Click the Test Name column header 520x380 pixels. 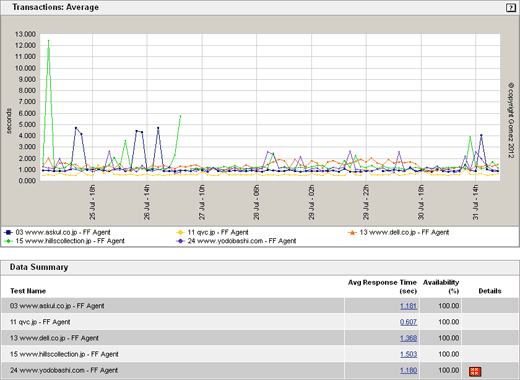[28, 291]
